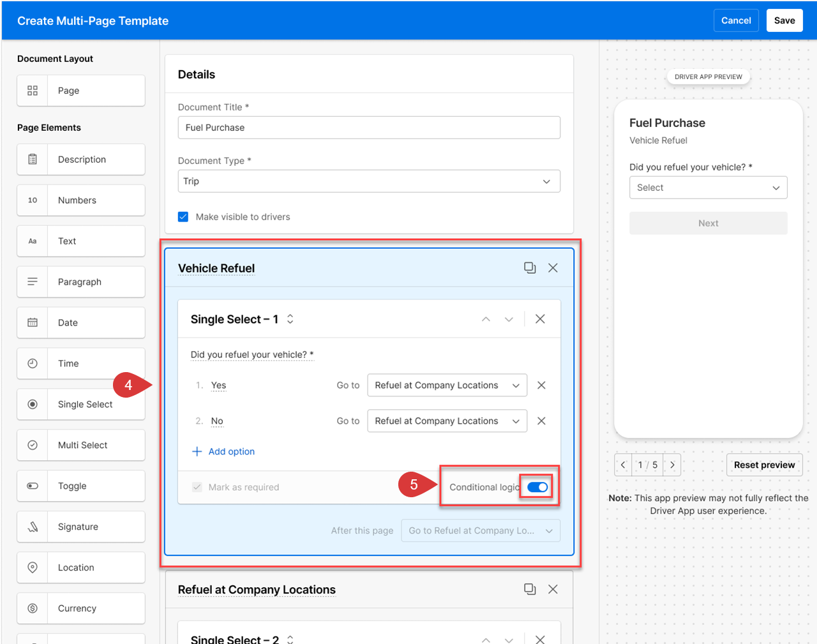The image size is (817, 644).
Task: Add a Multi Select page element
Action: (x=81, y=446)
